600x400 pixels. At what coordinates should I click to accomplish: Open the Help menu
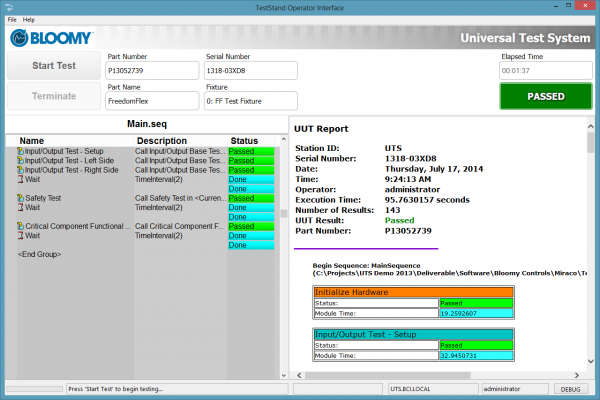[x=29, y=20]
